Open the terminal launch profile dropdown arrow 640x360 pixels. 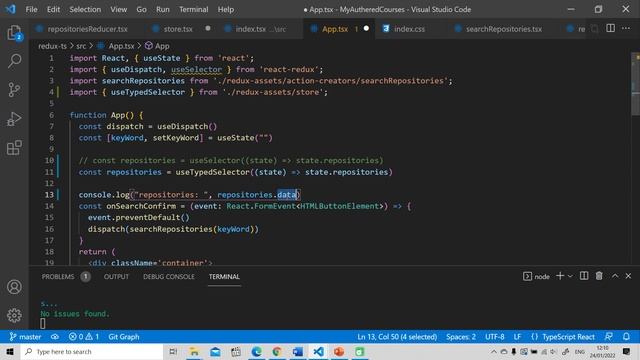point(570,276)
